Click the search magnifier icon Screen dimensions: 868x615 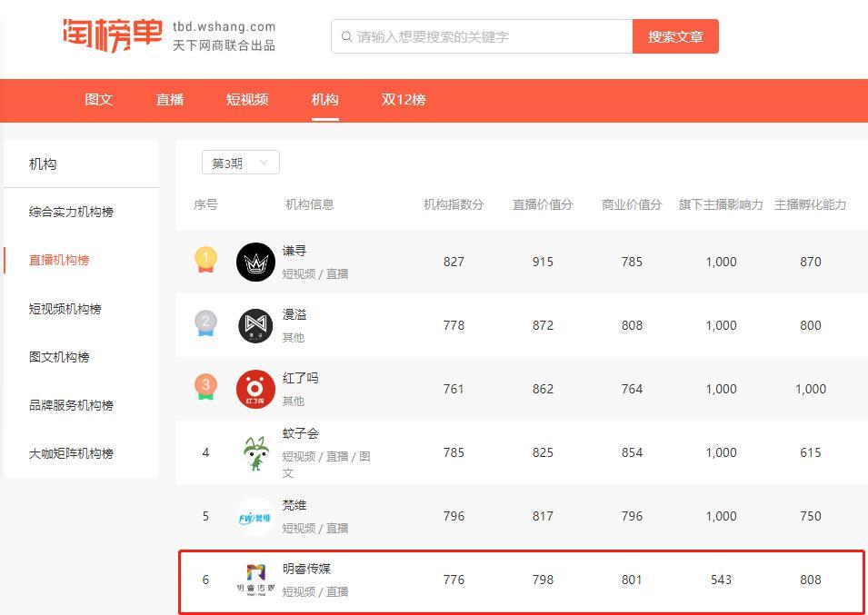tap(346, 36)
